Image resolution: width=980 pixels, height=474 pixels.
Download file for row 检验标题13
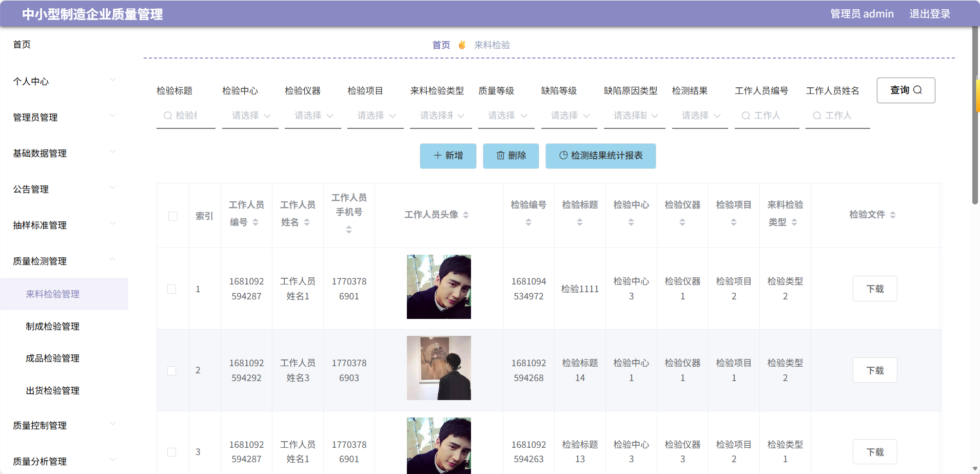coord(875,452)
